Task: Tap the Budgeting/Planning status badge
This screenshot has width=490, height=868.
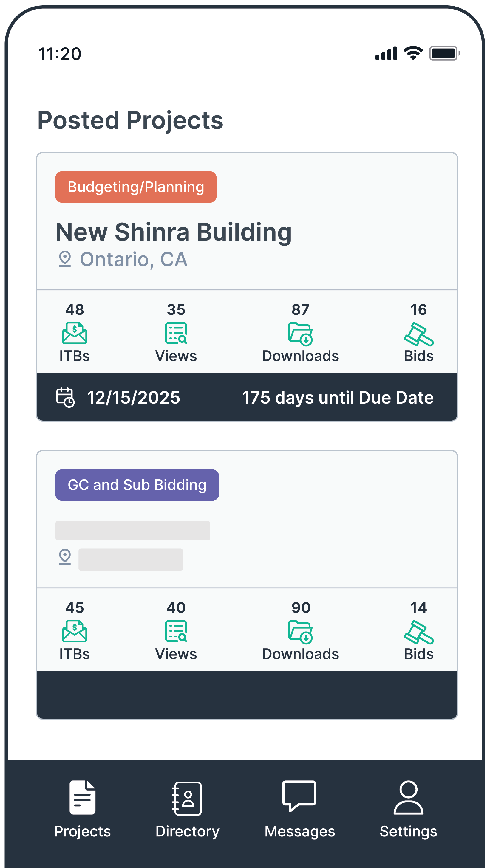Action: coord(136,187)
